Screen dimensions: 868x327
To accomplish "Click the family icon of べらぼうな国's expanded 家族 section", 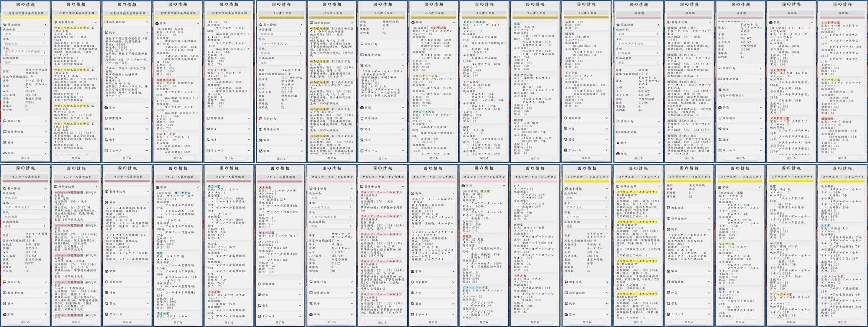I will tap(414, 22).
